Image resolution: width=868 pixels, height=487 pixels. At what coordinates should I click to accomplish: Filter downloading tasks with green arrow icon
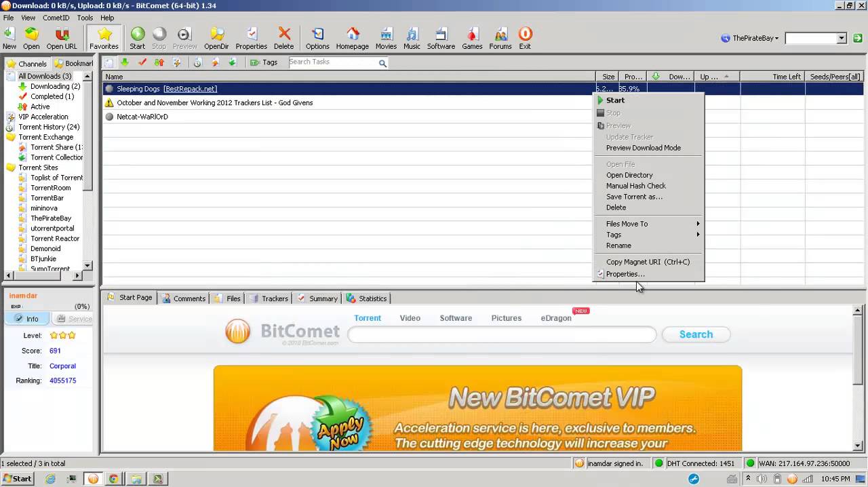[x=125, y=62]
